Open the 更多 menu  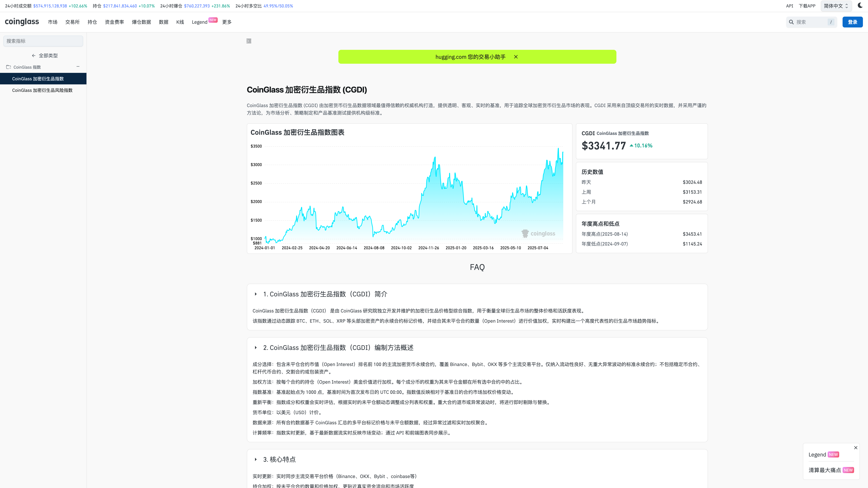(227, 22)
